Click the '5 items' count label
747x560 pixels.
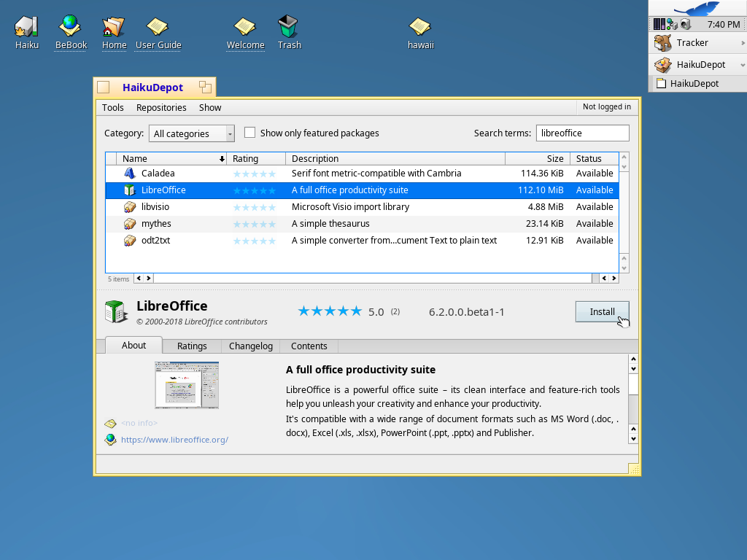[x=118, y=279]
